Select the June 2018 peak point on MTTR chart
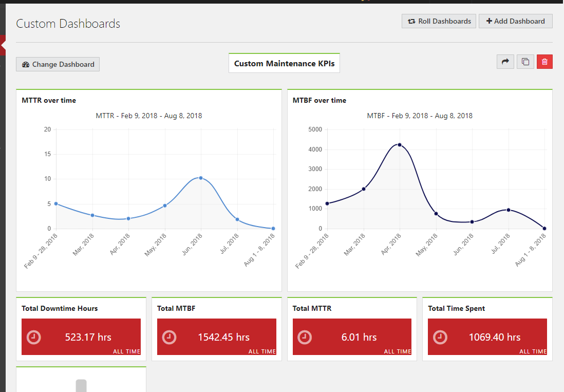 (x=200, y=178)
